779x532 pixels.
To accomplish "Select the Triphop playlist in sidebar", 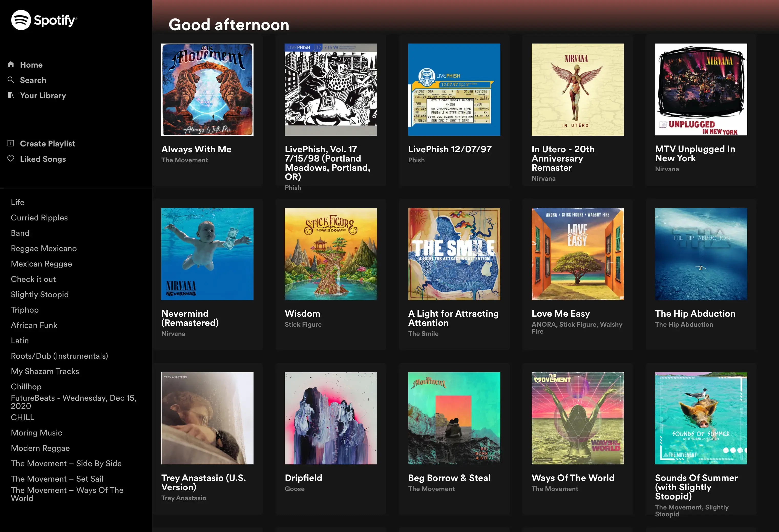I will click(24, 310).
